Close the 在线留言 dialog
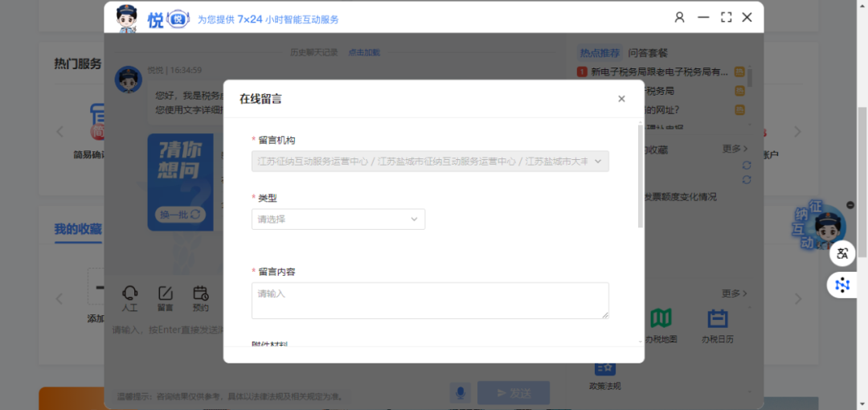The image size is (868, 410). click(621, 99)
